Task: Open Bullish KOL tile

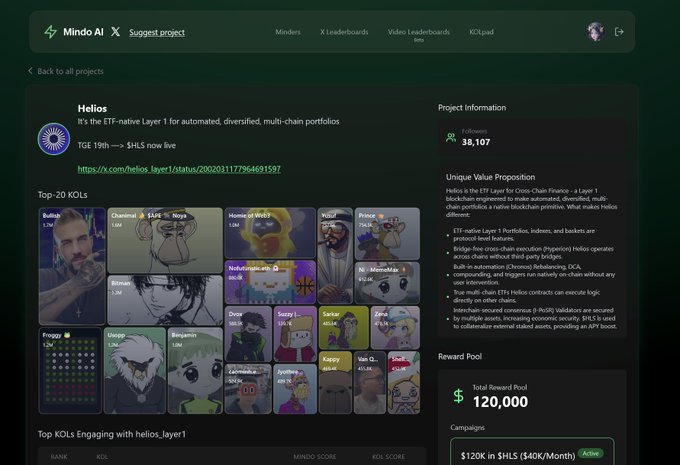Action: pyautogui.click(x=72, y=265)
